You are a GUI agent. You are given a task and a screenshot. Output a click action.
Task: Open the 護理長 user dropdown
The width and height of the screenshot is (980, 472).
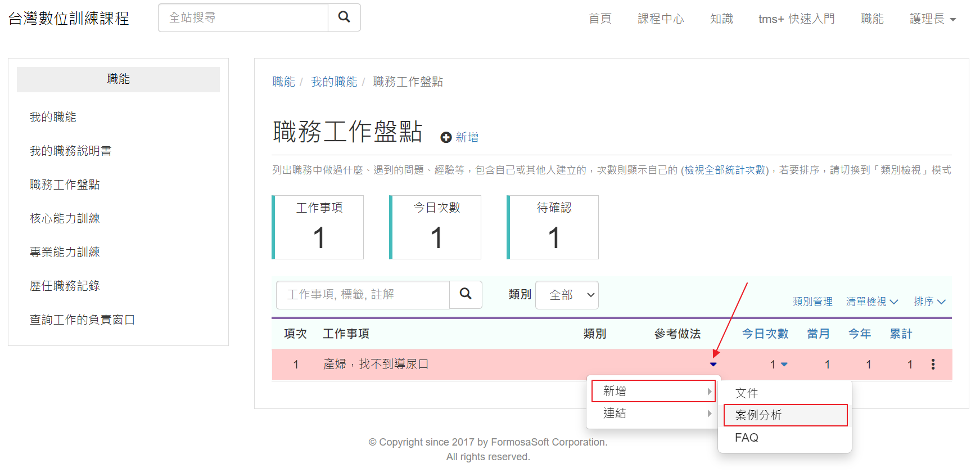pos(933,19)
